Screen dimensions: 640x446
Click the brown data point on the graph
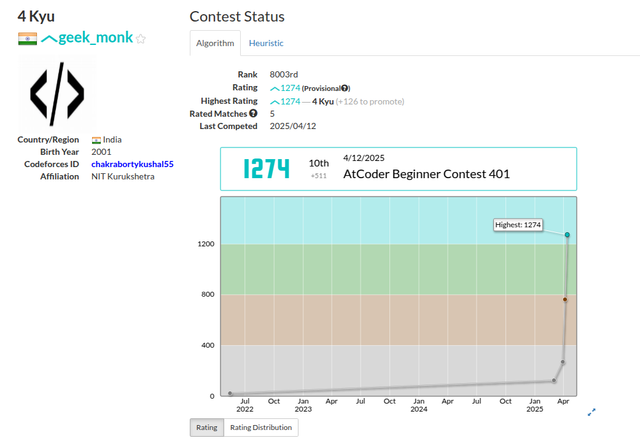point(565,299)
